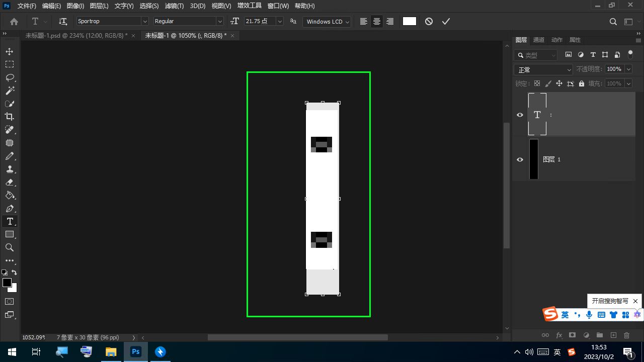Image resolution: width=644 pixels, height=362 pixels.
Task: Select the Lasso tool
Action: tap(10, 77)
